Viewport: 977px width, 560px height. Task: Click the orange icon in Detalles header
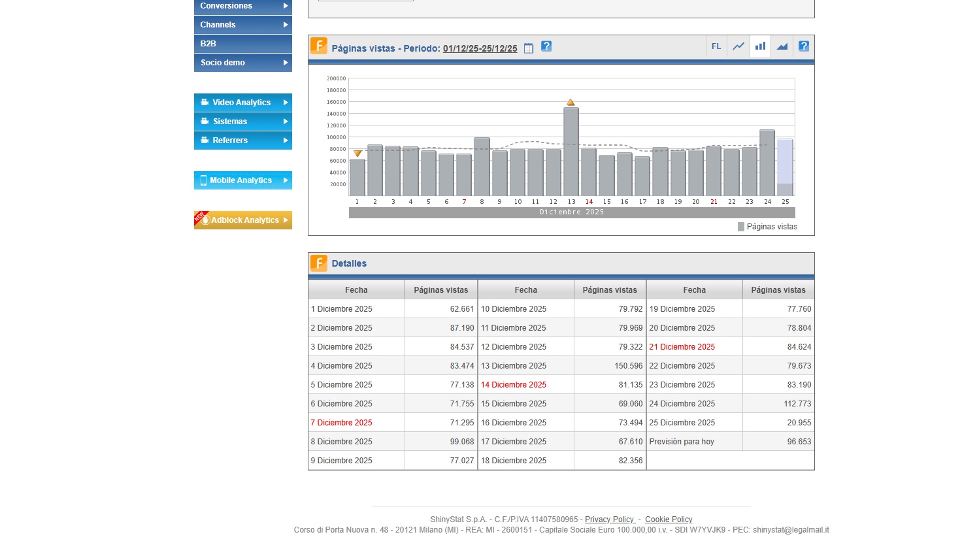pos(319,263)
